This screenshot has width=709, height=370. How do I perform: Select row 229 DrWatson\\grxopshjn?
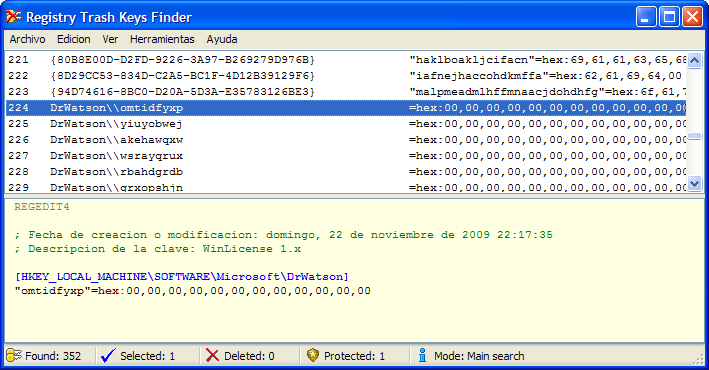(346, 187)
